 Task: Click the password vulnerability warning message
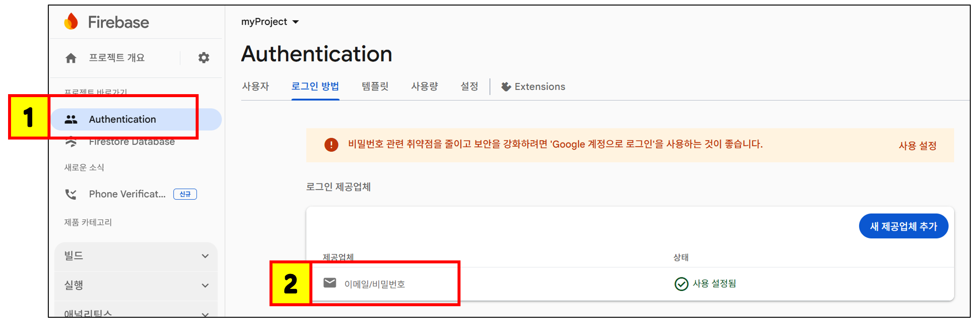(555, 145)
